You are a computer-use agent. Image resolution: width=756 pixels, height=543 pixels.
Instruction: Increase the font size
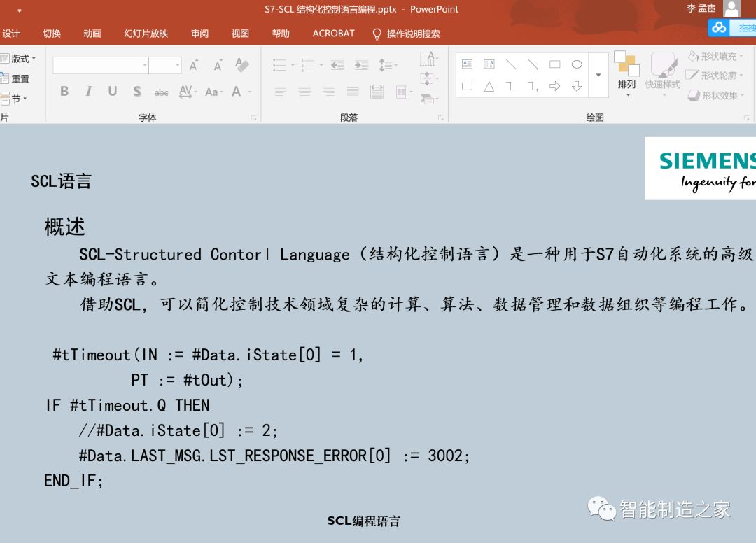click(194, 65)
